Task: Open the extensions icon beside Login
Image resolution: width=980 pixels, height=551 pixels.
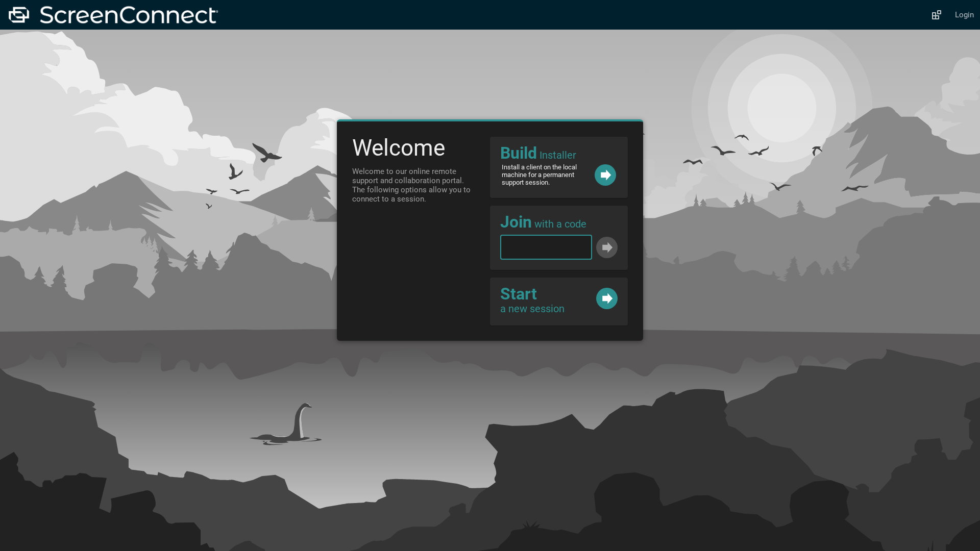Action: pos(936,15)
